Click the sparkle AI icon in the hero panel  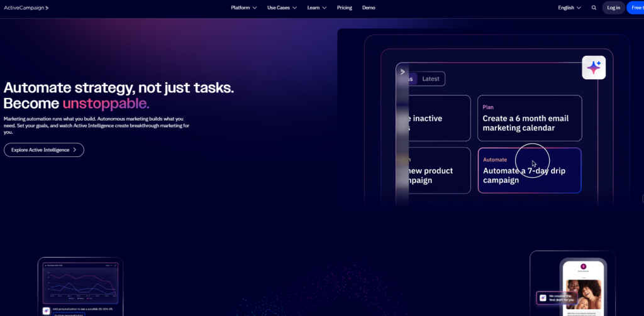pyautogui.click(x=594, y=67)
